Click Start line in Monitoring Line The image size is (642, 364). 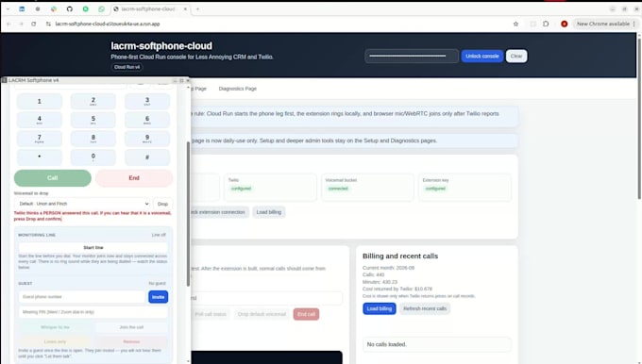coord(93,247)
